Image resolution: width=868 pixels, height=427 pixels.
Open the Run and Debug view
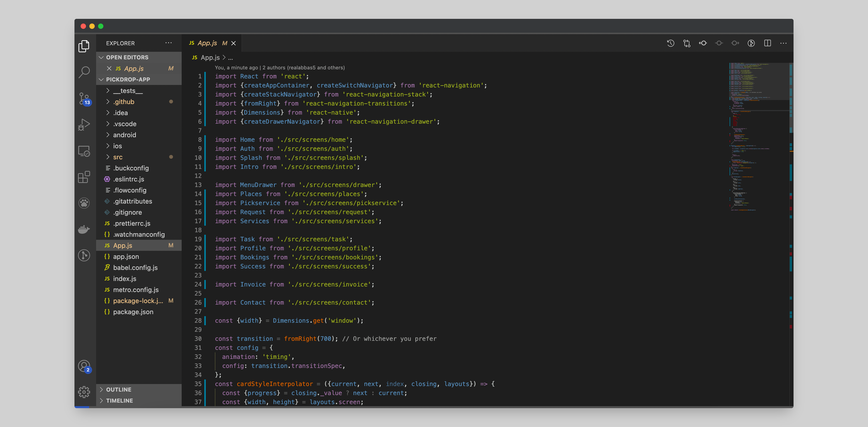click(x=84, y=124)
